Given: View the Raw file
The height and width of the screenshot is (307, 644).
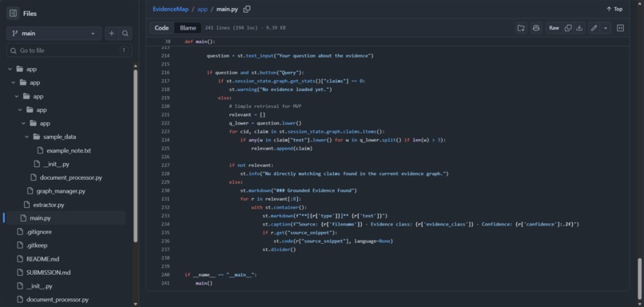Looking at the screenshot, I should point(554,28).
